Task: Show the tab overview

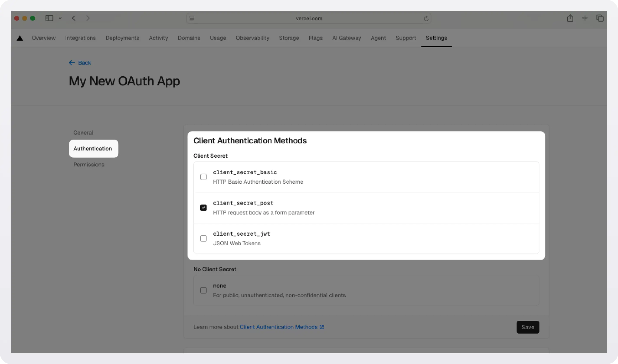Action: (x=600, y=18)
